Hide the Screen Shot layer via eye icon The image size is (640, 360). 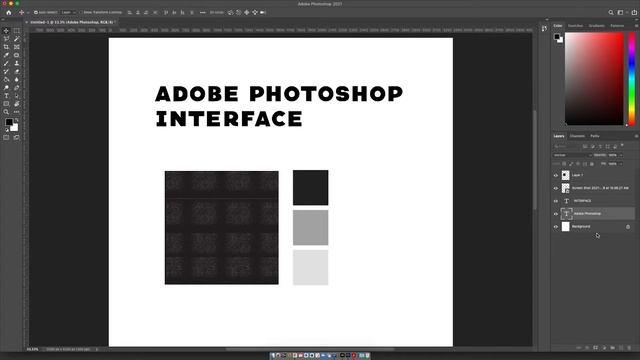[x=556, y=188]
